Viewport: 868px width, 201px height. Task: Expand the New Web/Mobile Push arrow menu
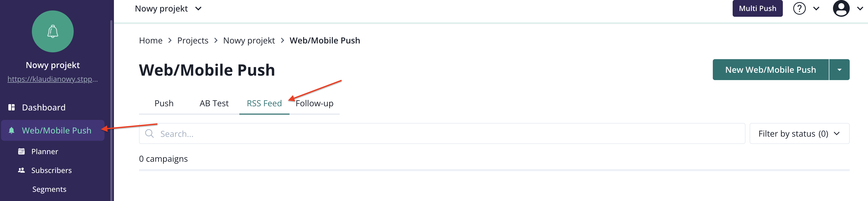(x=839, y=70)
